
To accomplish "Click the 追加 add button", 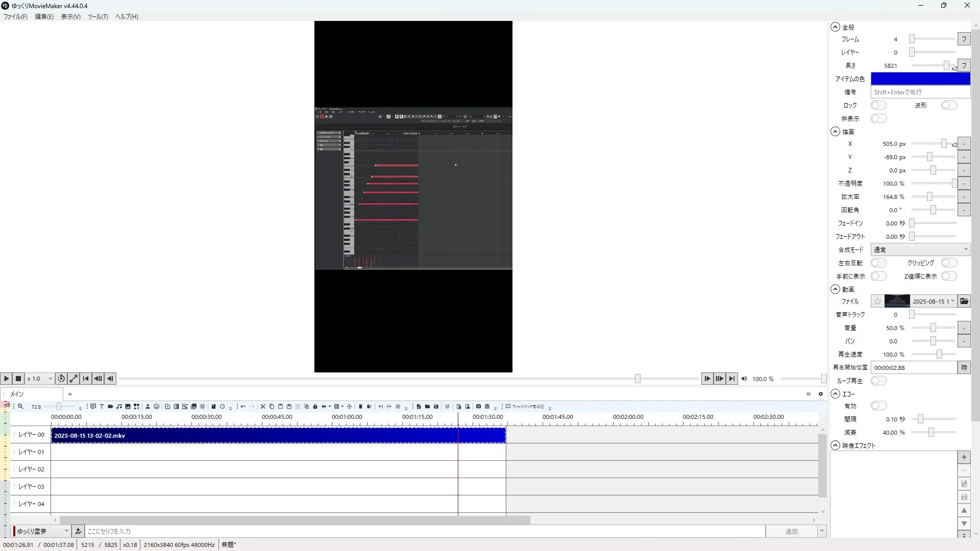I will click(791, 531).
